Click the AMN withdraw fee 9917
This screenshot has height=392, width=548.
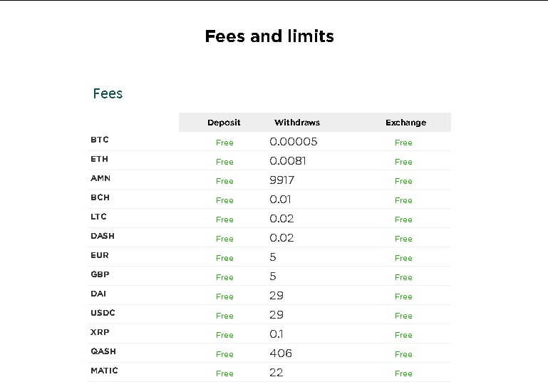(281, 180)
